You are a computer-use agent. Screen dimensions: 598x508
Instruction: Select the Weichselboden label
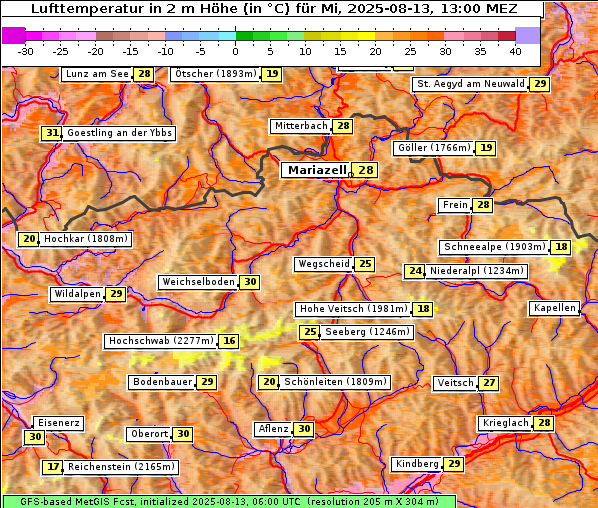pyautogui.click(x=198, y=282)
